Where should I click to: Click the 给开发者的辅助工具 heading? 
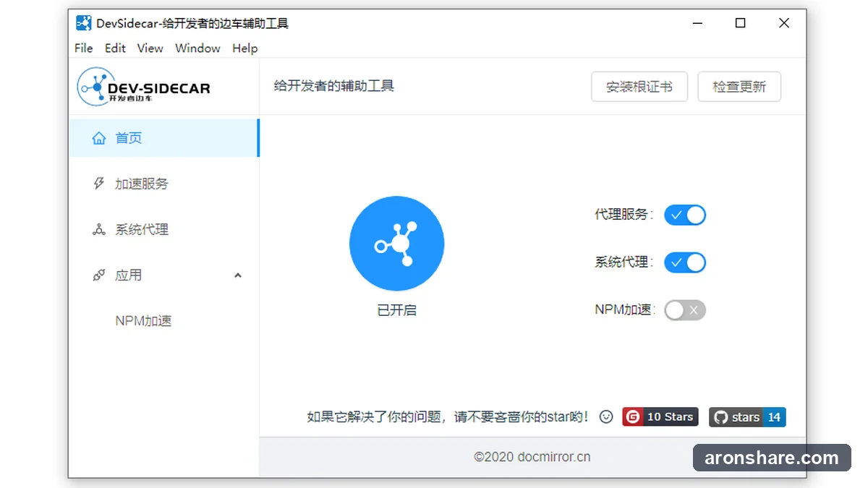334,86
